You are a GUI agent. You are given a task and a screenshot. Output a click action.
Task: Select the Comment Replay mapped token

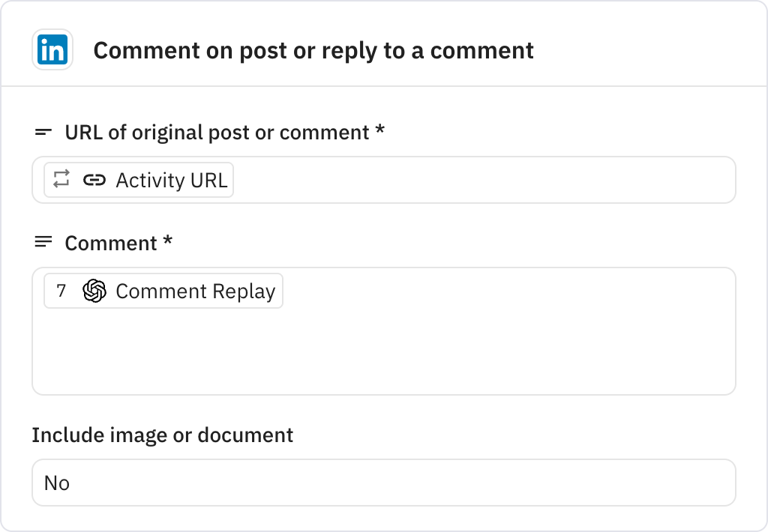163,291
